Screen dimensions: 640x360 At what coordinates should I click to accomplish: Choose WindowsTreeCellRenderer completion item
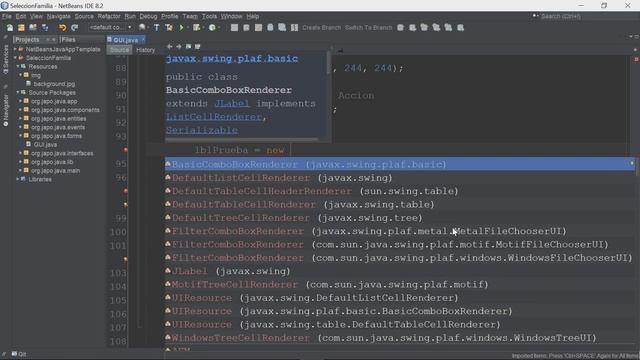pos(400,338)
